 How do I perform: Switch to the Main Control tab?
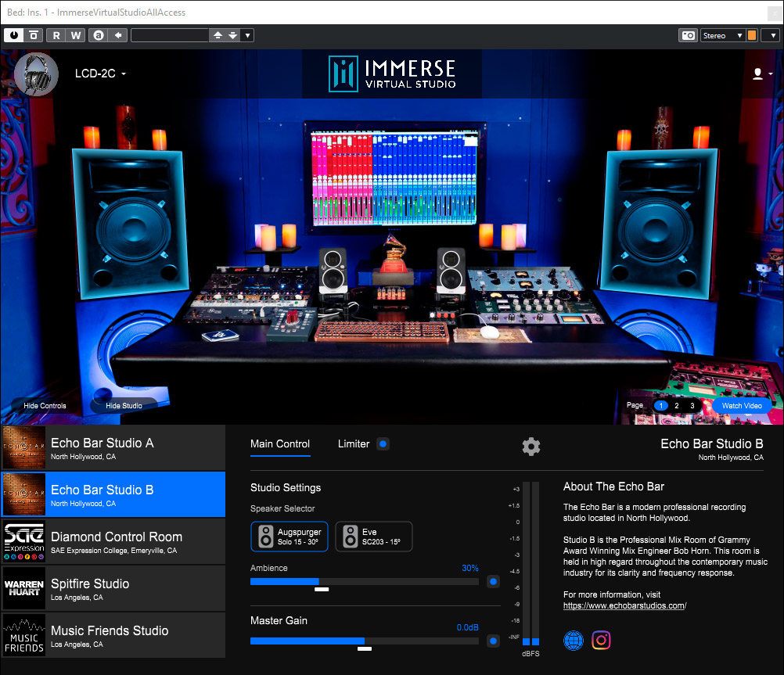click(x=280, y=444)
